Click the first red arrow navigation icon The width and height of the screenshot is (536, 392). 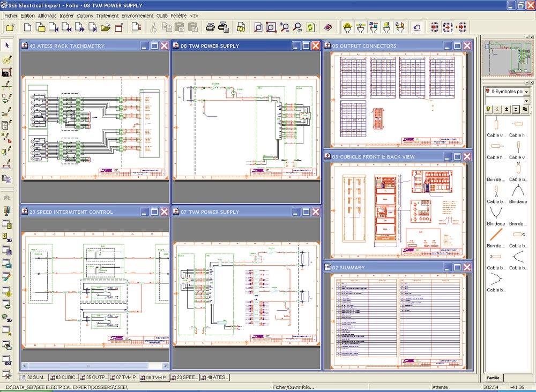tap(435, 27)
